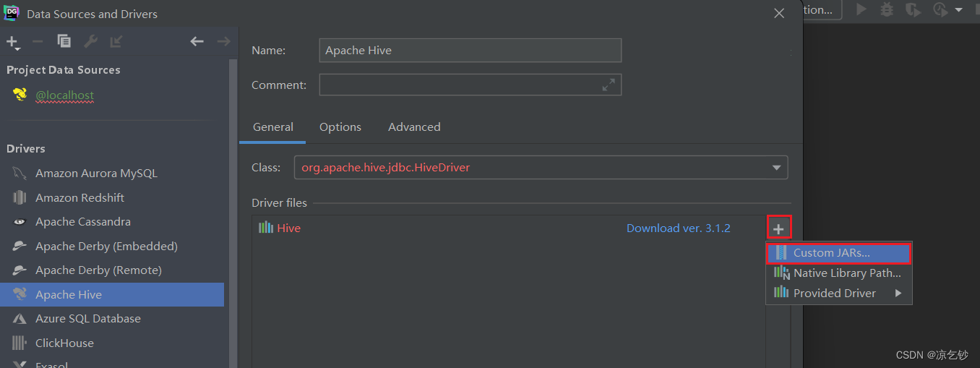The width and height of the screenshot is (980, 368).
Task: Click the duplicate data source icon
Action: (x=64, y=41)
